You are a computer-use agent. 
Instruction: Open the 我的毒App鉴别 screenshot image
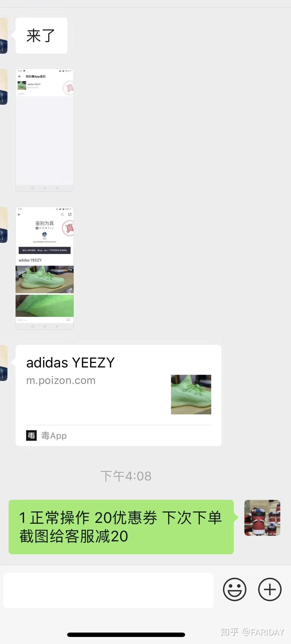(x=44, y=130)
